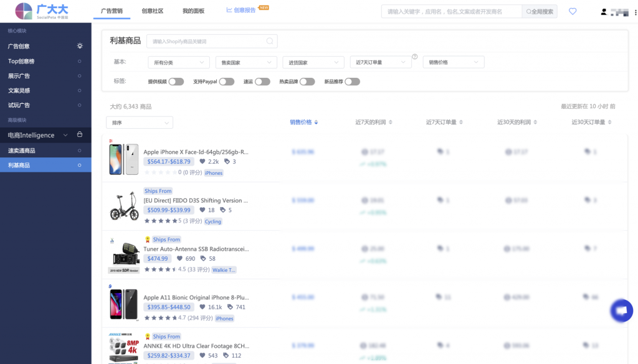The image size is (638, 364).
Task: Open the ANNKE 4K HD Ultra Clear link
Action: (196, 346)
